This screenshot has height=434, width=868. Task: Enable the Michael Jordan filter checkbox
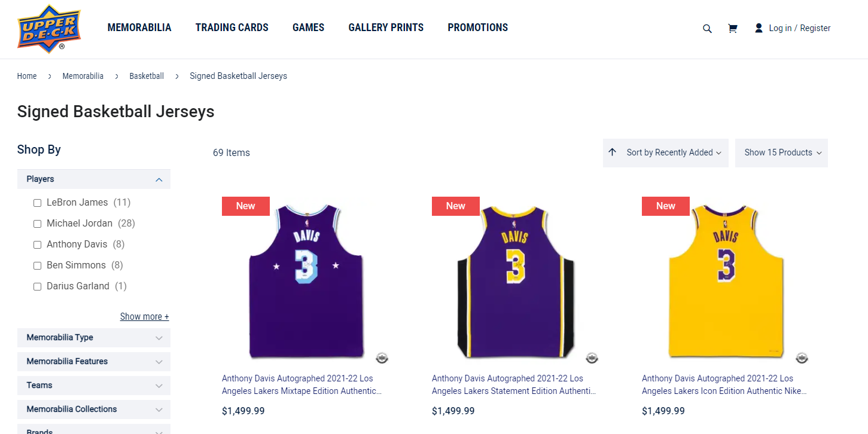click(x=37, y=224)
